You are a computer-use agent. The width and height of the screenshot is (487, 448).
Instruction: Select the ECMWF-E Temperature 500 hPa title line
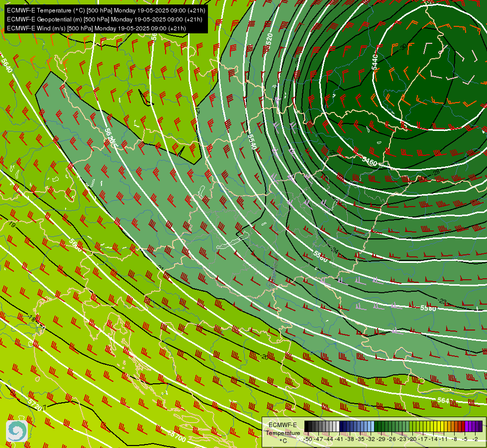[106, 10]
